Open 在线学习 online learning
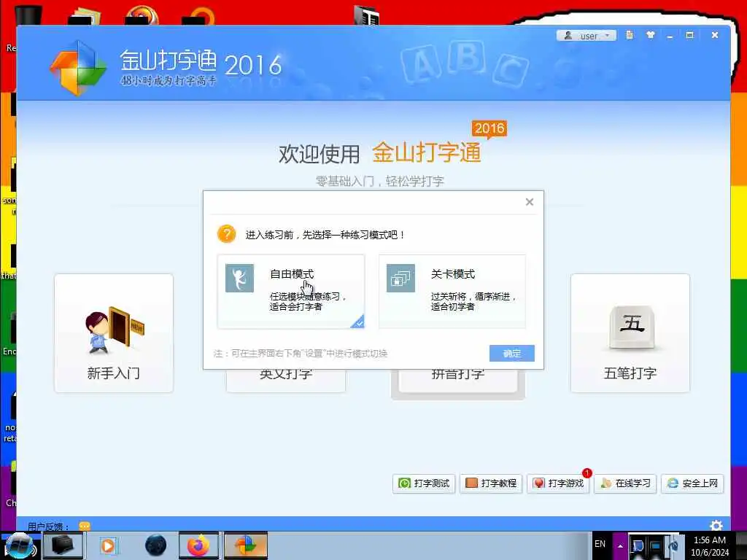747x560 pixels. [x=625, y=483]
